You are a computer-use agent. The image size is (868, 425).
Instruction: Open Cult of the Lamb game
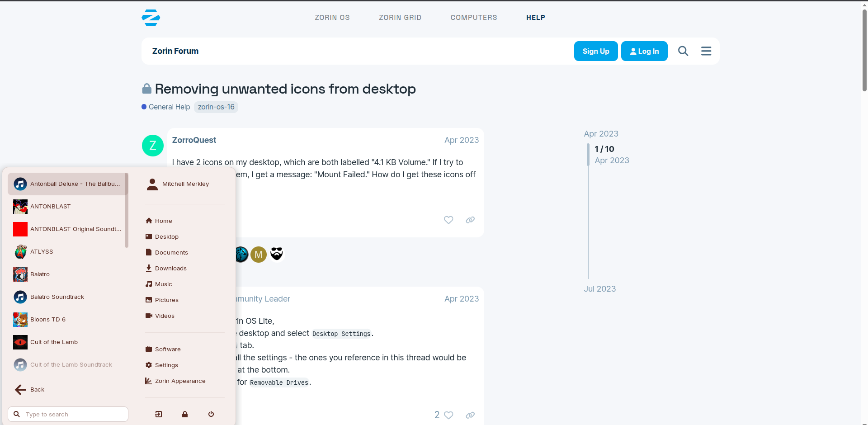(x=54, y=342)
